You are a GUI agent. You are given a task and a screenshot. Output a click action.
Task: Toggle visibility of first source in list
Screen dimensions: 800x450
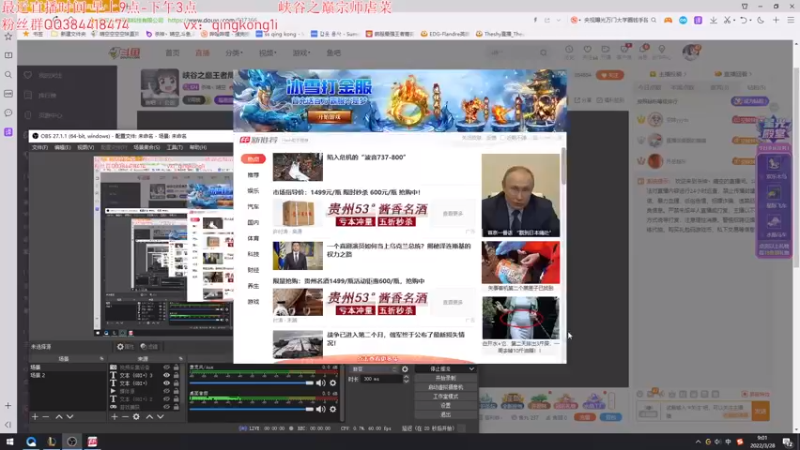click(x=166, y=367)
